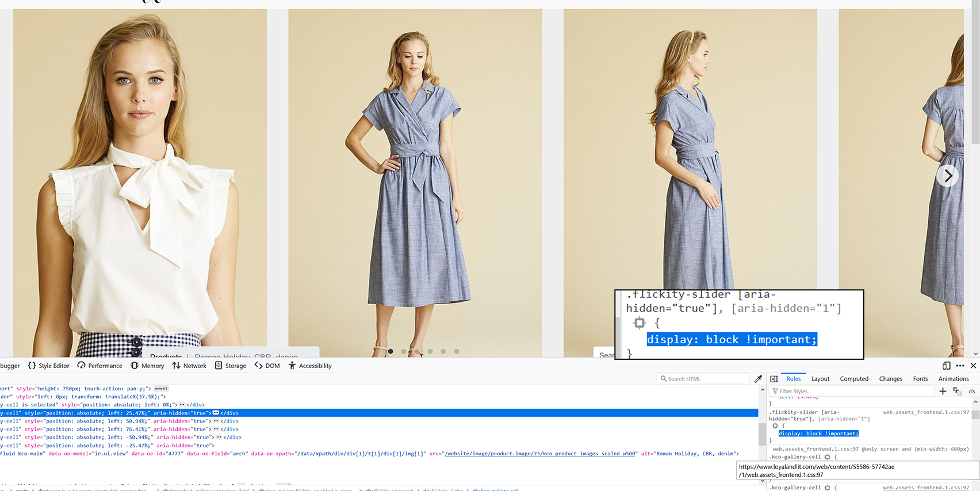
Task: Open the product image src link
Action: [x=541, y=454]
